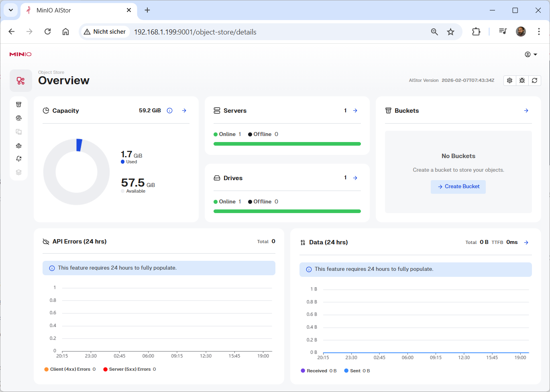Viewport: 550px width, 392px height.
Task: Click the layers-with-gear sidebar icon
Action: pyautogui.click(x=18, y=146)
